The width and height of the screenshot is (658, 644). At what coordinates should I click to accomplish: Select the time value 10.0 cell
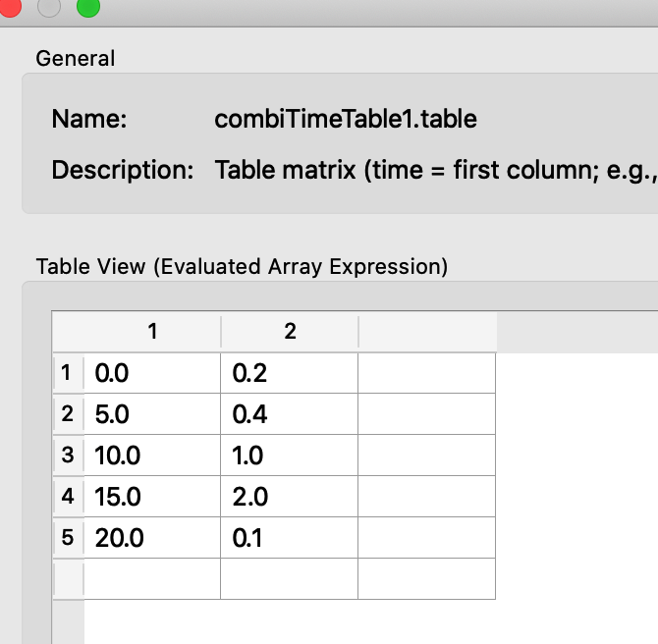152,456
